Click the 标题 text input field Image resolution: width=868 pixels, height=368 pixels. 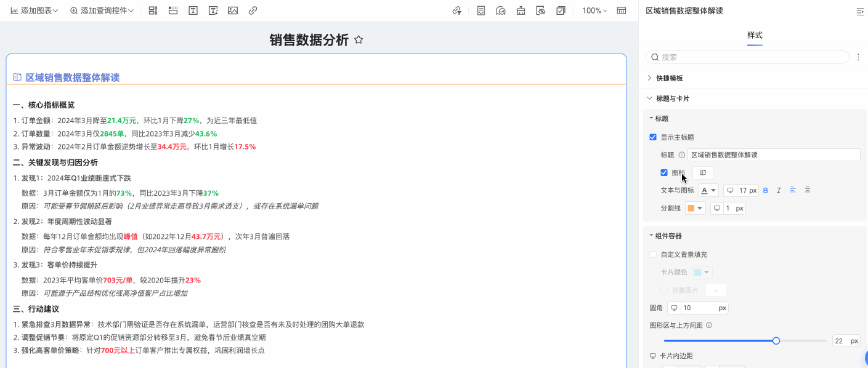(774, 155)
